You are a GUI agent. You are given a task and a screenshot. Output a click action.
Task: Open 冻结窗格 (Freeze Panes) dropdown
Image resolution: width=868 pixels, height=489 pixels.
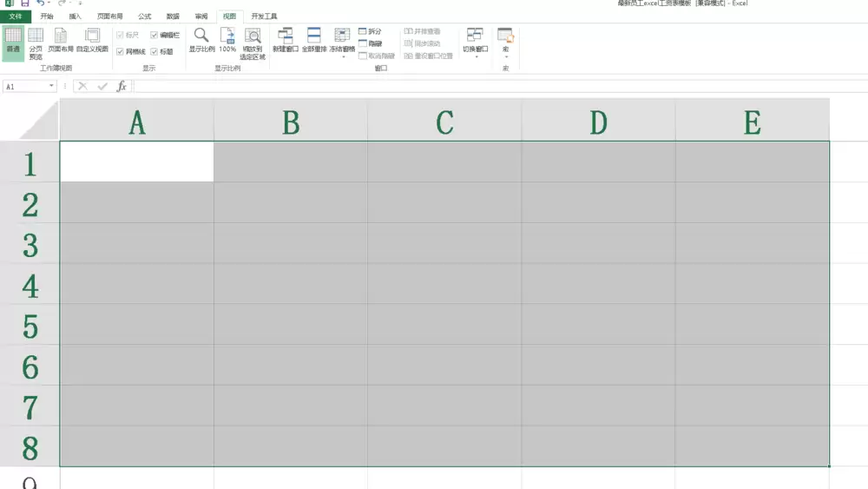(x=342, y=42)
